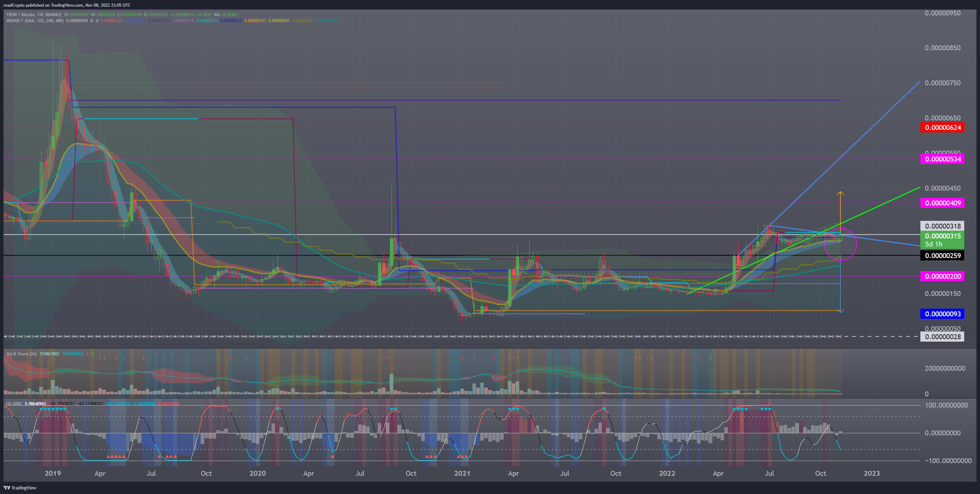Click the magenta 0.00000200 price label
Viewport: 980px width, 494px height.
(x=942, y=277)
